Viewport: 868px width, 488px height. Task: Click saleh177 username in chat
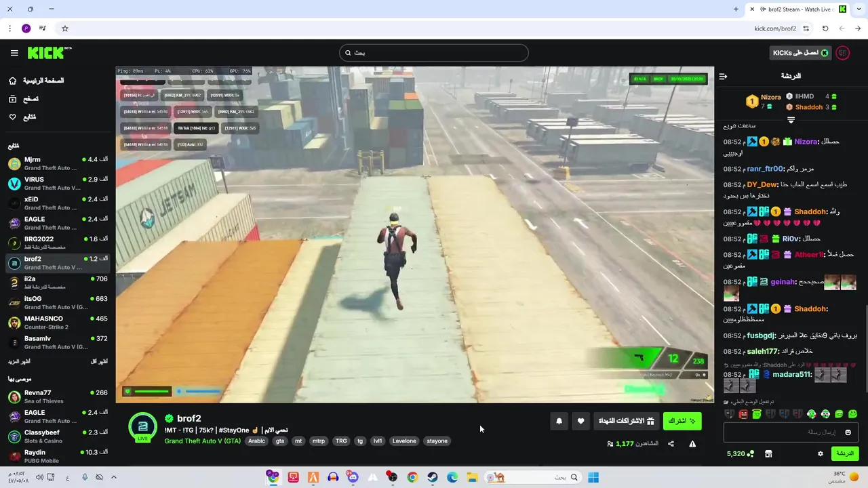(x=763, y=351)
